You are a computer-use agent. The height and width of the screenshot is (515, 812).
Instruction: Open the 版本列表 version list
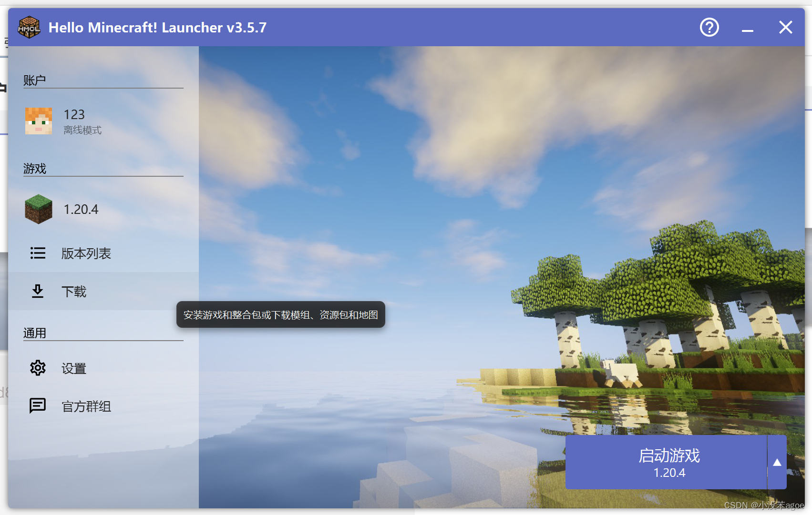click(103, 253)
